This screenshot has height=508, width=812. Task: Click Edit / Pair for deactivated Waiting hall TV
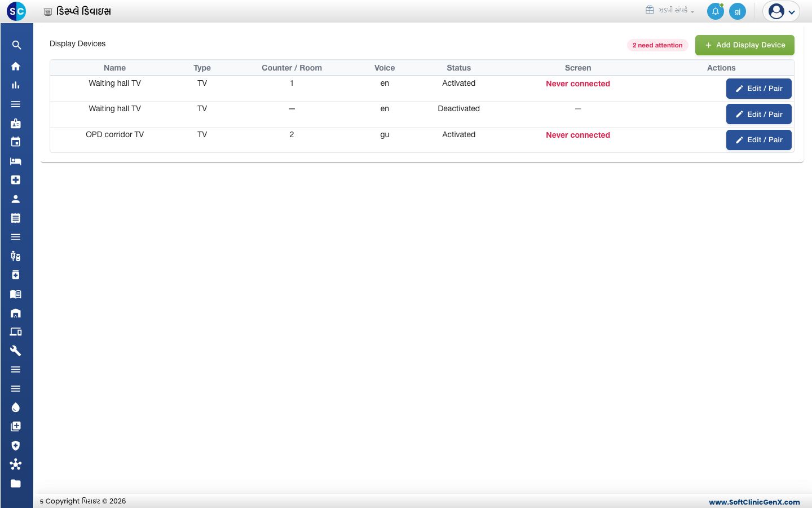click(x=758, y=114)
